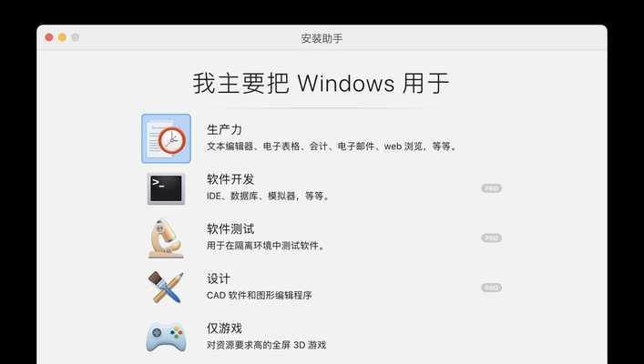Click the PRO badge beside 设计

point(491,288)
